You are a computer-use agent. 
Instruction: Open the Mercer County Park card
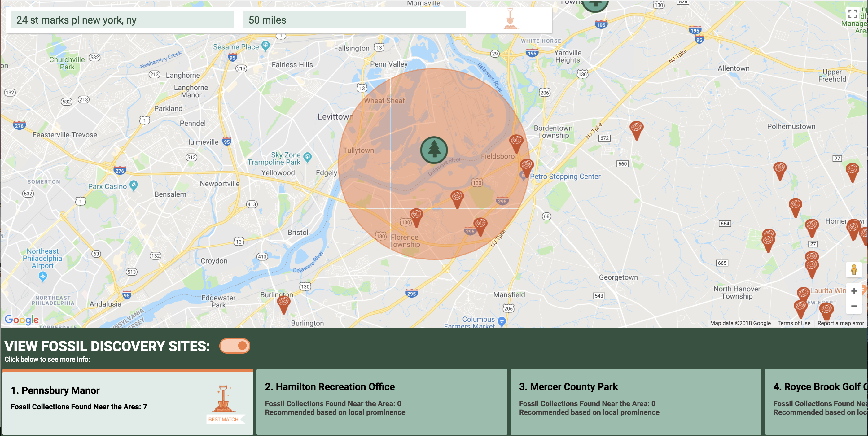(x=635, y=402)
